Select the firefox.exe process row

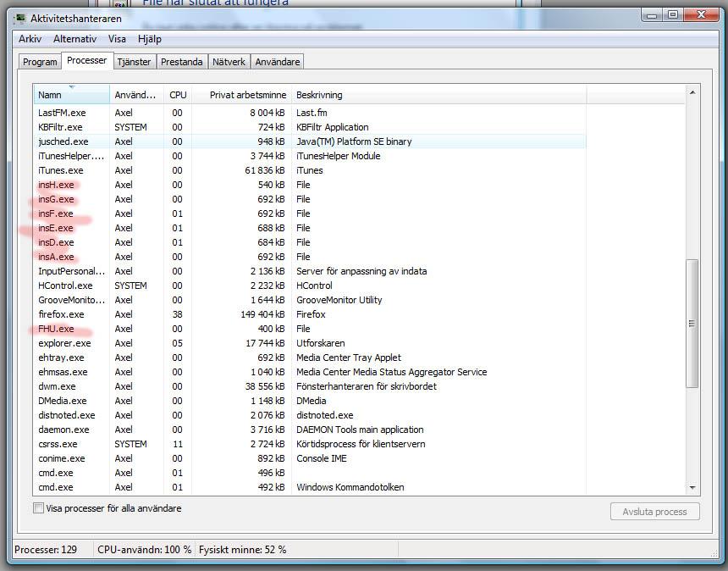tap(61, 314)
